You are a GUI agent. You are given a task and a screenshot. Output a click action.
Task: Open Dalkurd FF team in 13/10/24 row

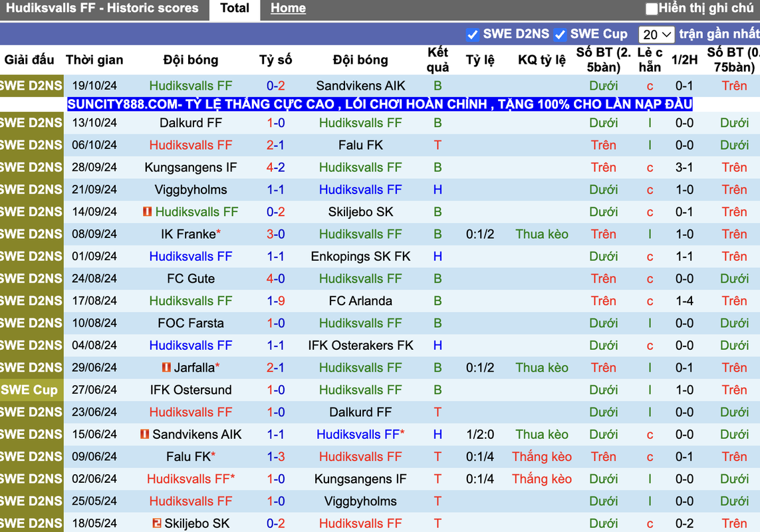tap(191, 123)
